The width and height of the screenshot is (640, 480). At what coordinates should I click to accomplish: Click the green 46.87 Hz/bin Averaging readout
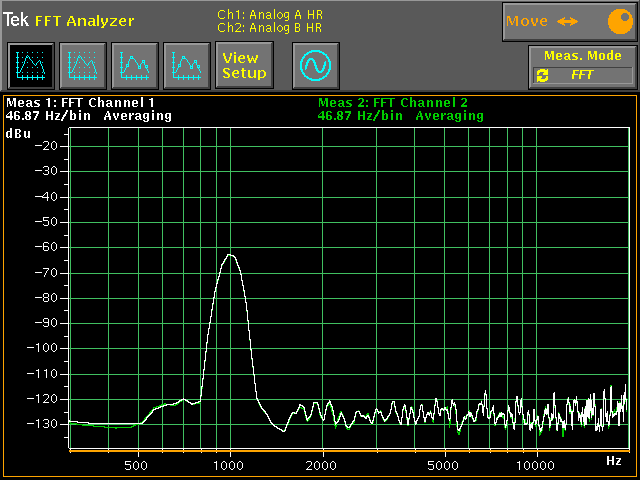click(x=400, y=116)
